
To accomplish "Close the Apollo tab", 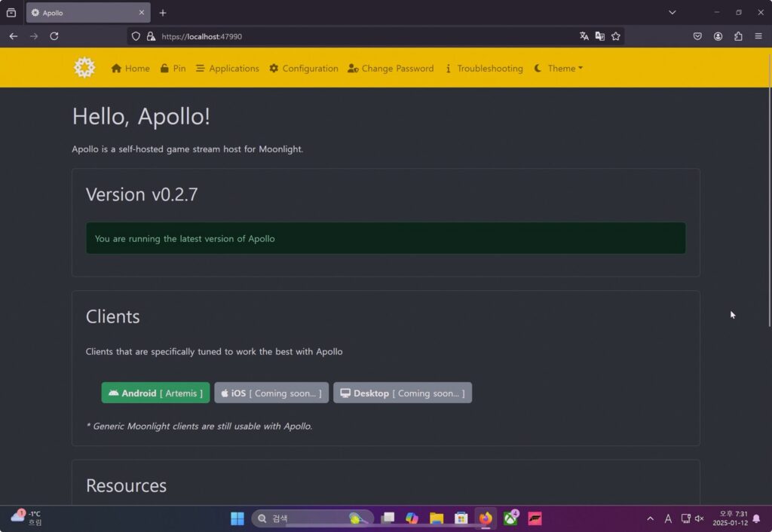I will point(141,13).
